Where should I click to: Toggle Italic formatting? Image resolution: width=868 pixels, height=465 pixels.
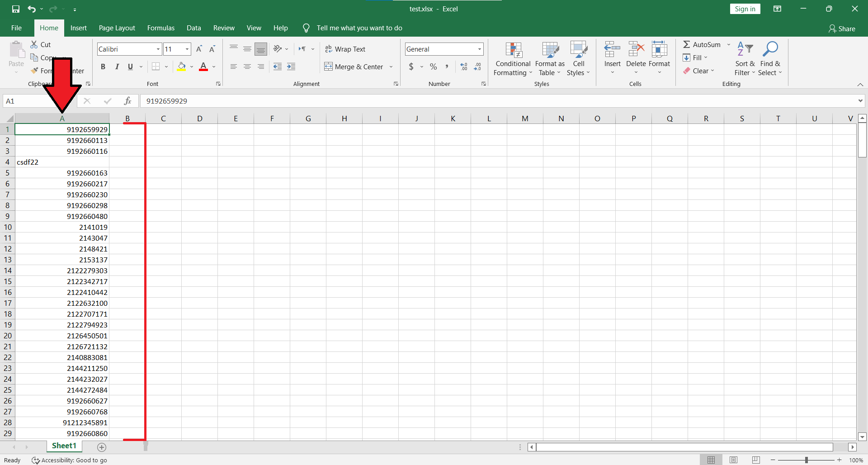click(117, 67)
